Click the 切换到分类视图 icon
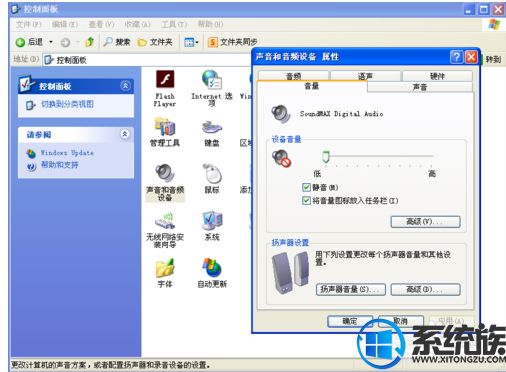Viewport: 506px width, 372px height. [31, 105]
